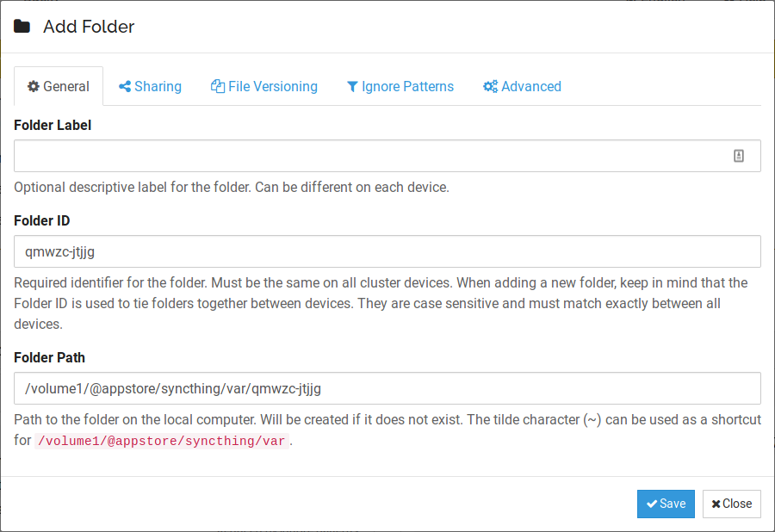
Task: Save the new folder
Action: (666, 504)
